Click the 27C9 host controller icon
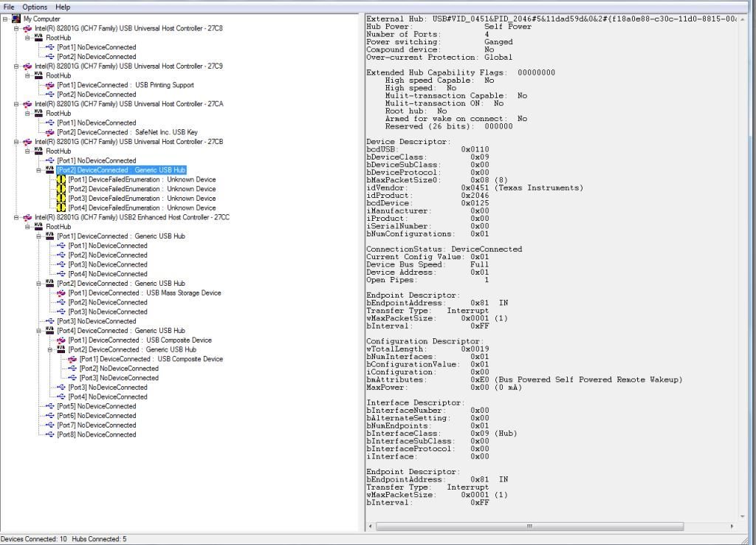Image resolution: width=756 pixels, height=545 pixels. coord(27,66)
